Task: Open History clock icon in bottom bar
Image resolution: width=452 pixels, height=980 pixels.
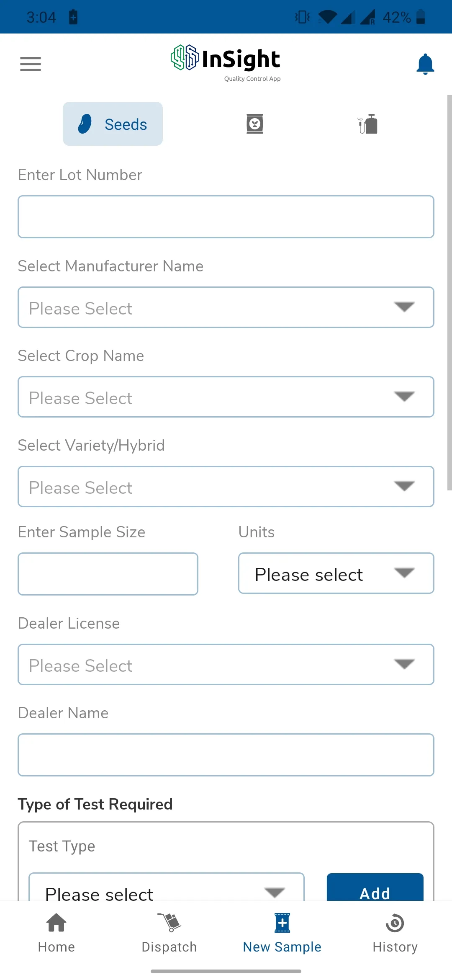Action: (395, 923)
